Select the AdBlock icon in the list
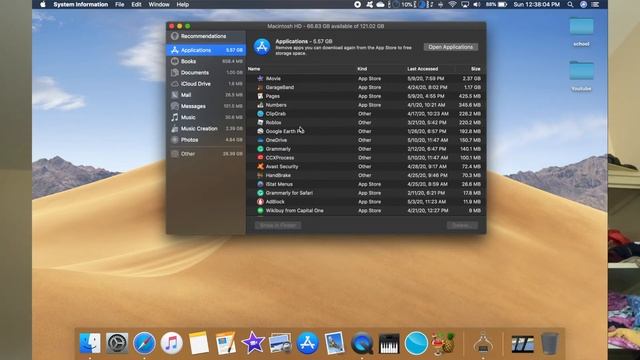 pyautogui.click(x=260, y=202)
